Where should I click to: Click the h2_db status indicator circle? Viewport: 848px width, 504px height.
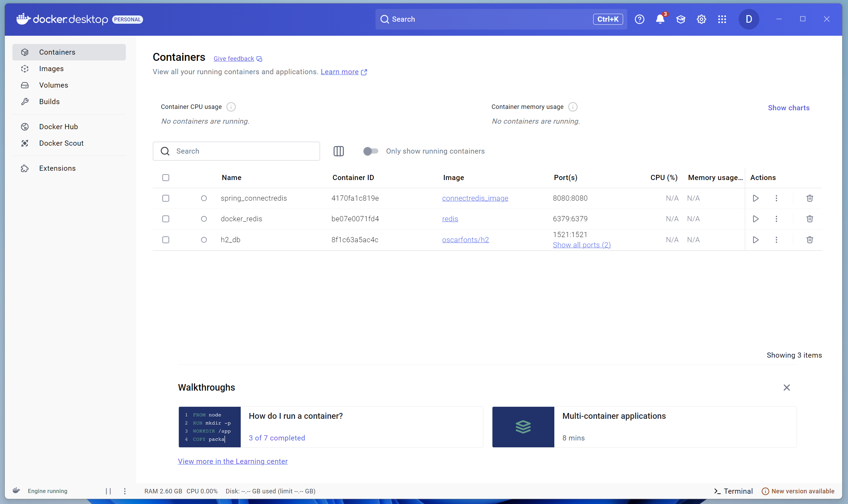[204, 240]
